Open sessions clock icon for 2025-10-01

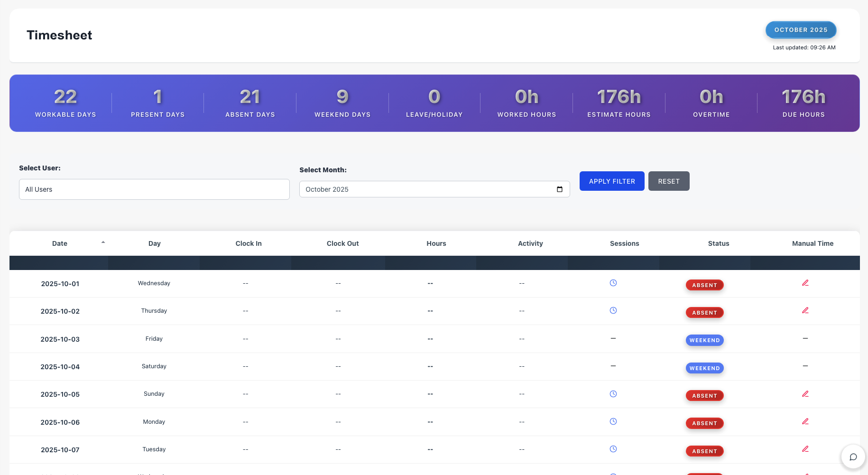pyautogui.click(x=613, y=283)
